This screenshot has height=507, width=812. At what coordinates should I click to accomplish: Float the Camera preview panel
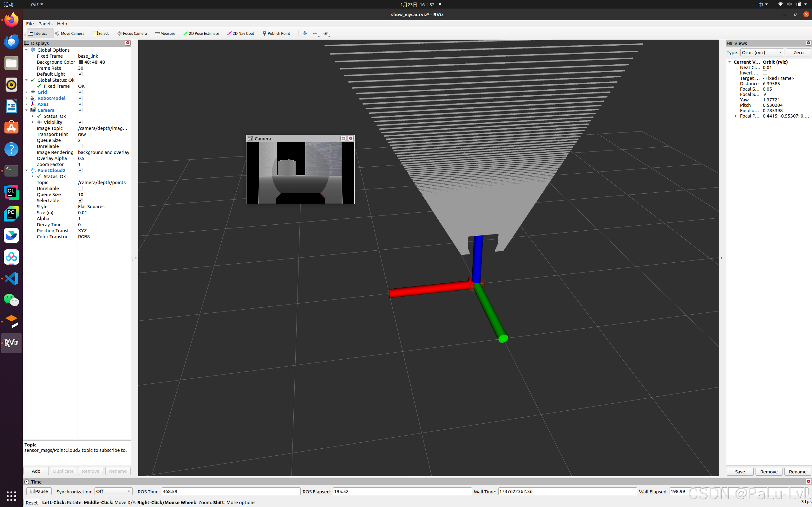point(343,138)
